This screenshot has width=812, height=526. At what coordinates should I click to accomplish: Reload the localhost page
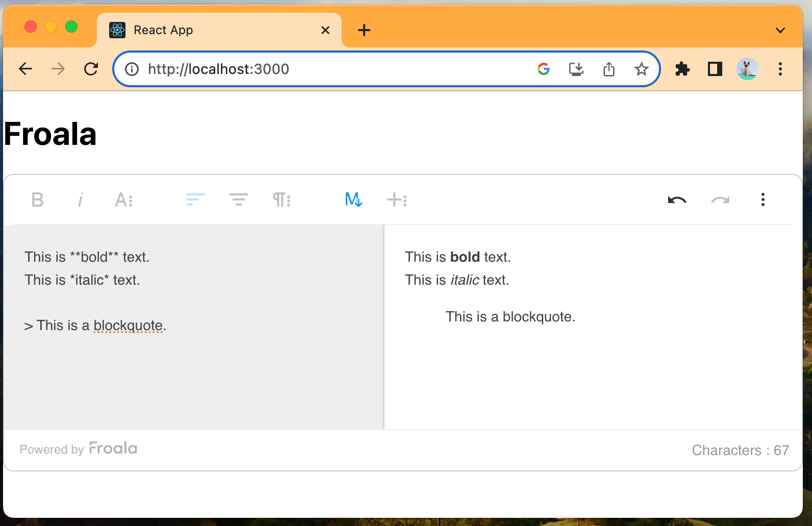tap(91, 69)
